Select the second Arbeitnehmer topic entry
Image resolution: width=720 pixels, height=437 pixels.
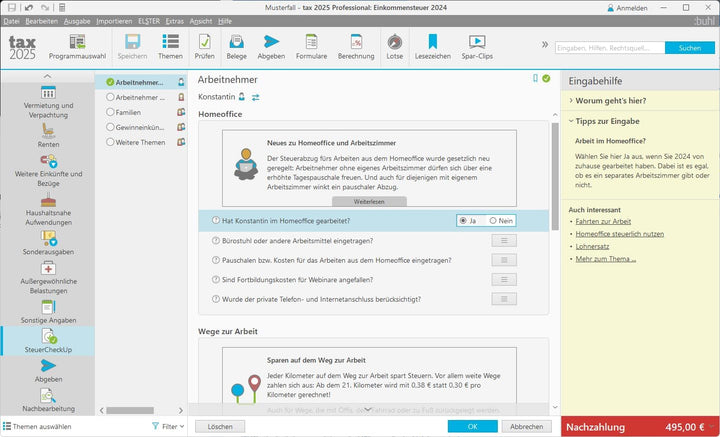pyautogui.click(x=141, y=97)
